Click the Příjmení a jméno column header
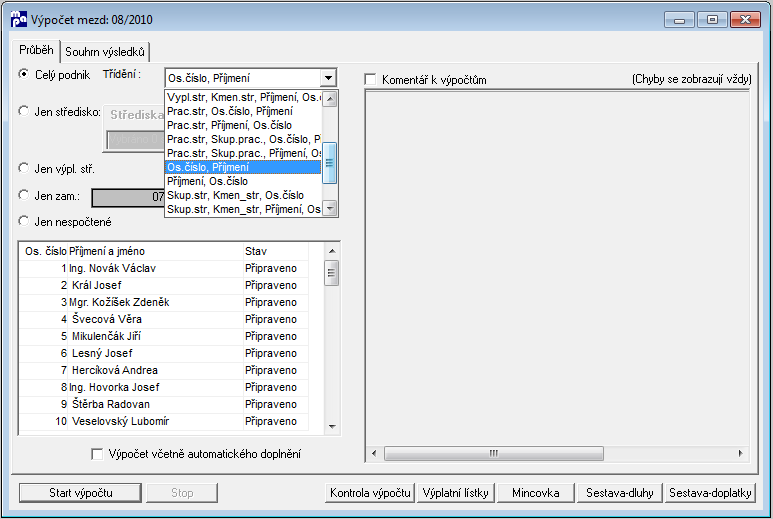 155,251
